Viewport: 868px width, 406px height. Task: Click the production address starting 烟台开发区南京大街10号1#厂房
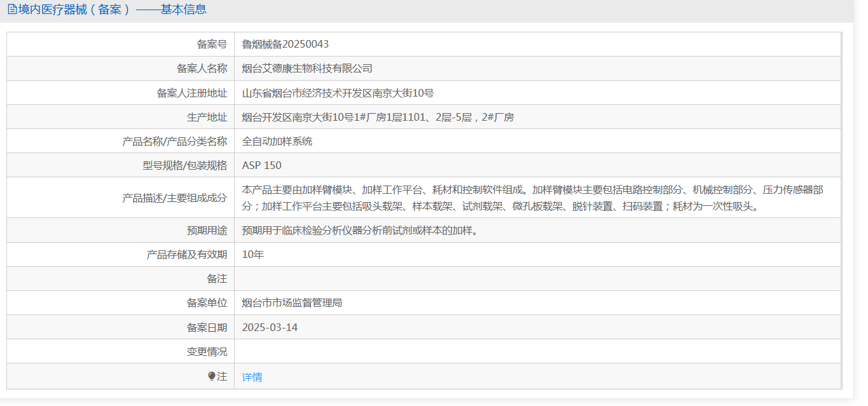[378, 117]
